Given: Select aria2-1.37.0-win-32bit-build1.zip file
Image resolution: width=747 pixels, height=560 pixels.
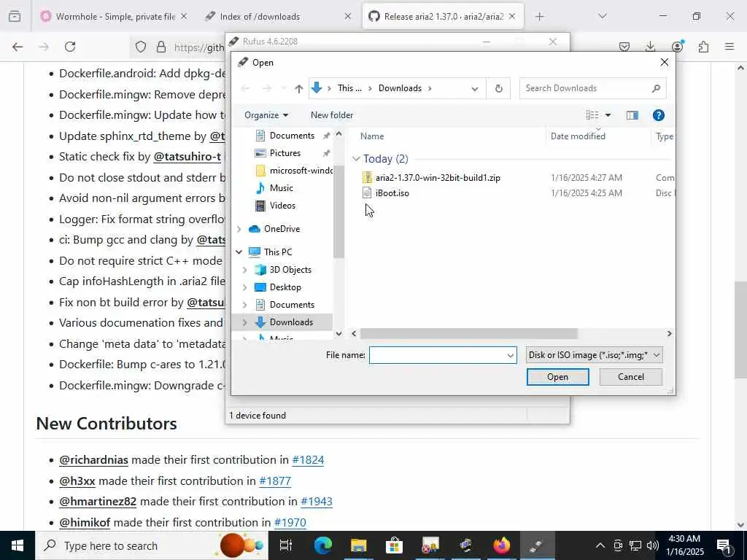Looking at the screenshot, I should point(438,178).
